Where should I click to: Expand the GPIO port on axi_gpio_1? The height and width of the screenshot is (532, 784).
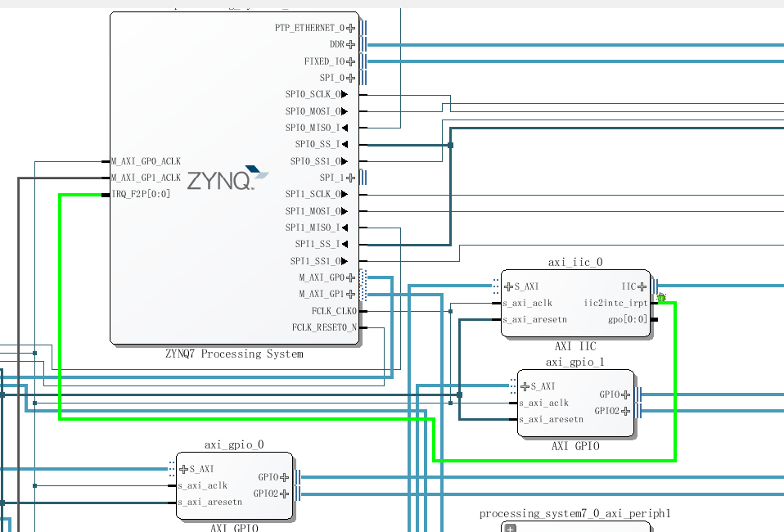click(x=625, y=394)
